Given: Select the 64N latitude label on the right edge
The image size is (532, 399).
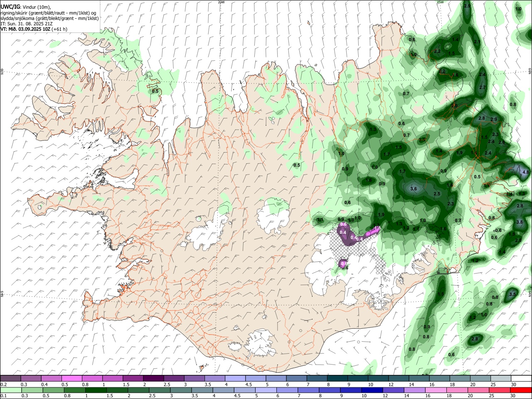Looking at the screenshot, I should pos(530,293).
